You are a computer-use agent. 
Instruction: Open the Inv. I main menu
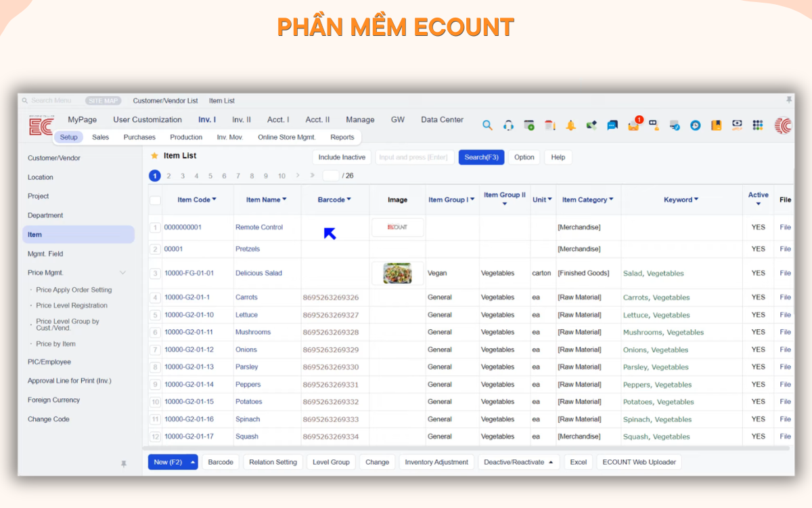(x=207, y=120)
